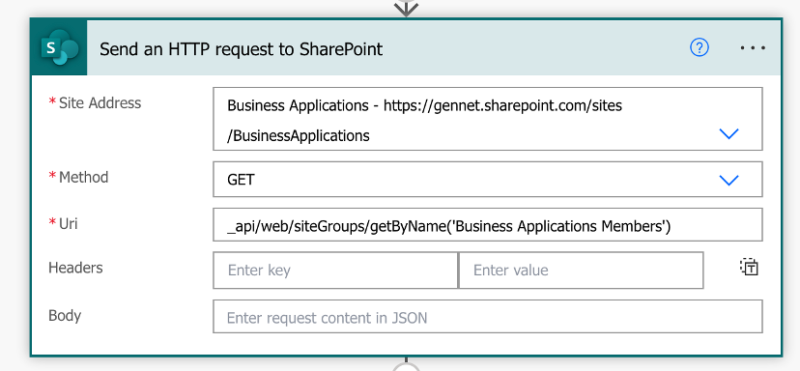The width and height of the screenshot is (800, 371).
Task: Switch Headers to text mode icon
Action: 749,267
